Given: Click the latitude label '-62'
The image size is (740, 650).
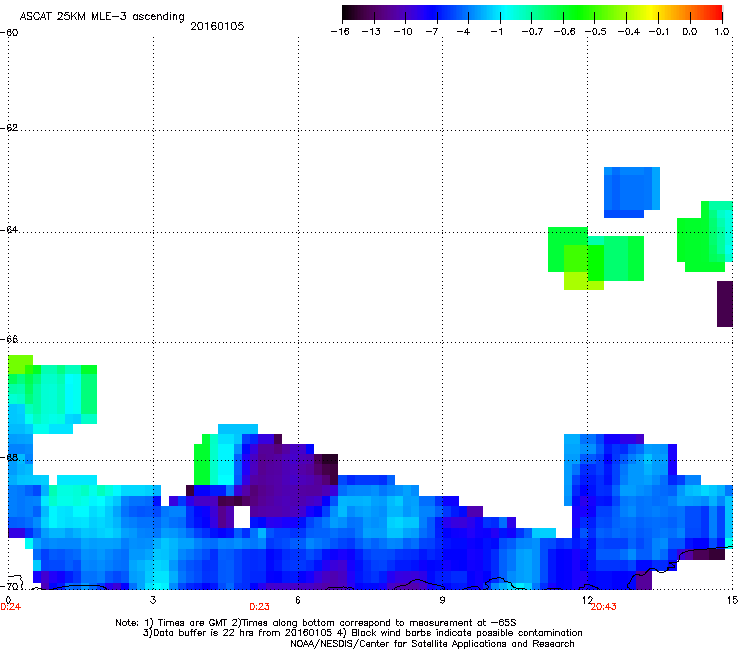Looking at the screenshot, I should point(9,128).
